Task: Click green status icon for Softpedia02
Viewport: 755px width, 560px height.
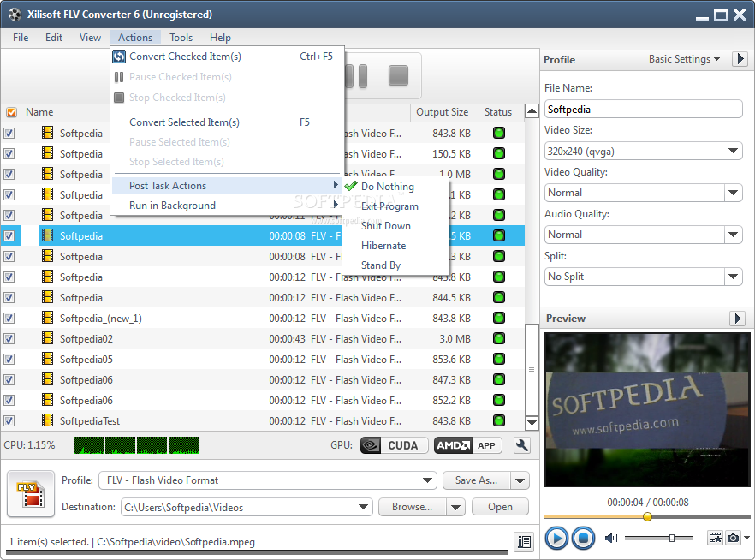Action: click(499, 338)
